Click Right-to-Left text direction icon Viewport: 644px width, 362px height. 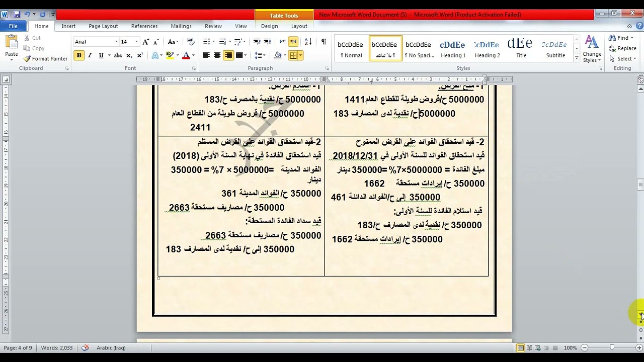click(293, 42)
